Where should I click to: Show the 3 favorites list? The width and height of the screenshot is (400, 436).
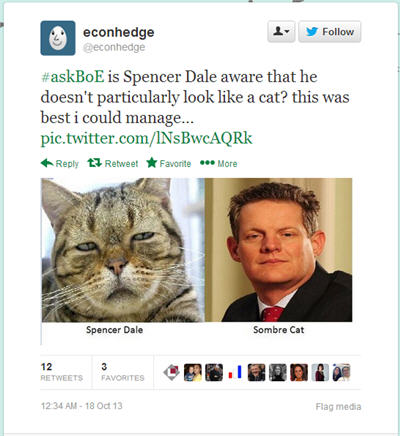tap(123, 372)
